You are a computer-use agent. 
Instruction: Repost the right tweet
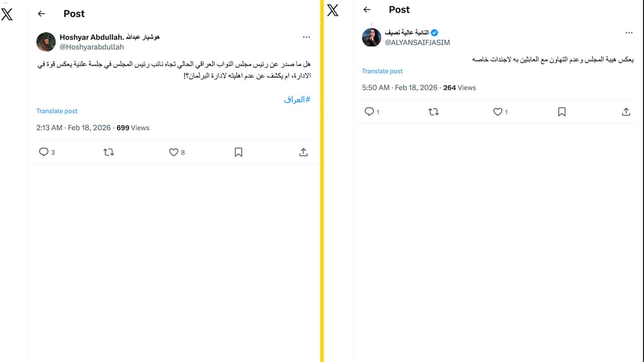434,111
